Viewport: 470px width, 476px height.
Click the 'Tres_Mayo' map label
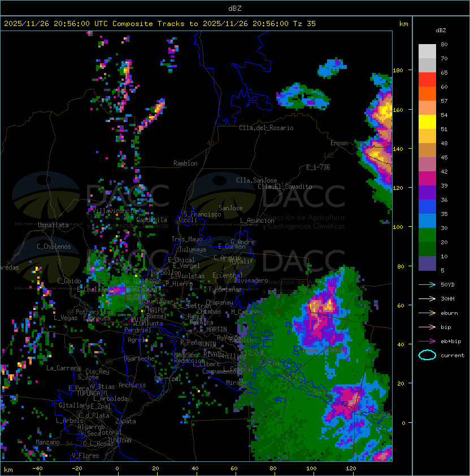[186, 239]
